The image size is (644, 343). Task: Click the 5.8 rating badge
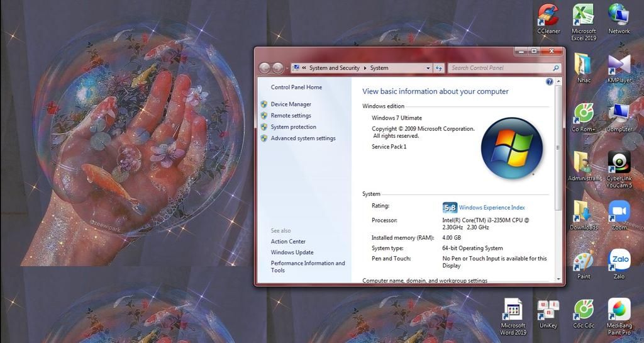tap(450, 208)
